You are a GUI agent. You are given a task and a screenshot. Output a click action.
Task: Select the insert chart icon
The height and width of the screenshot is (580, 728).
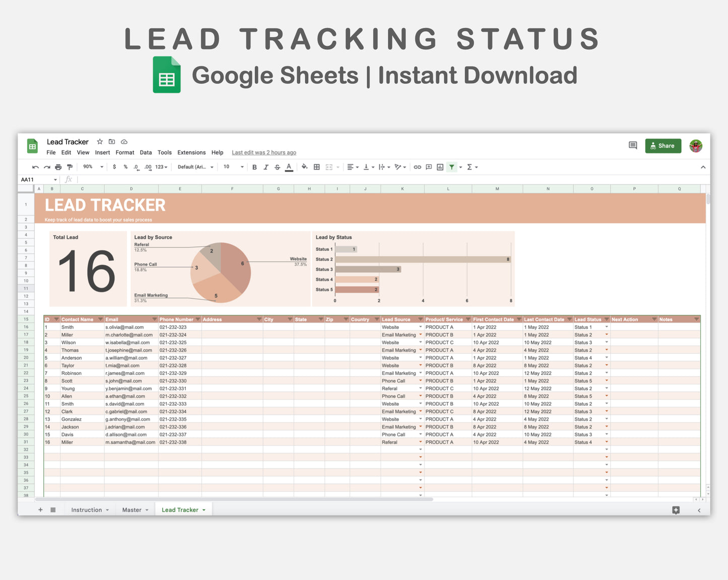click(440, 167)
